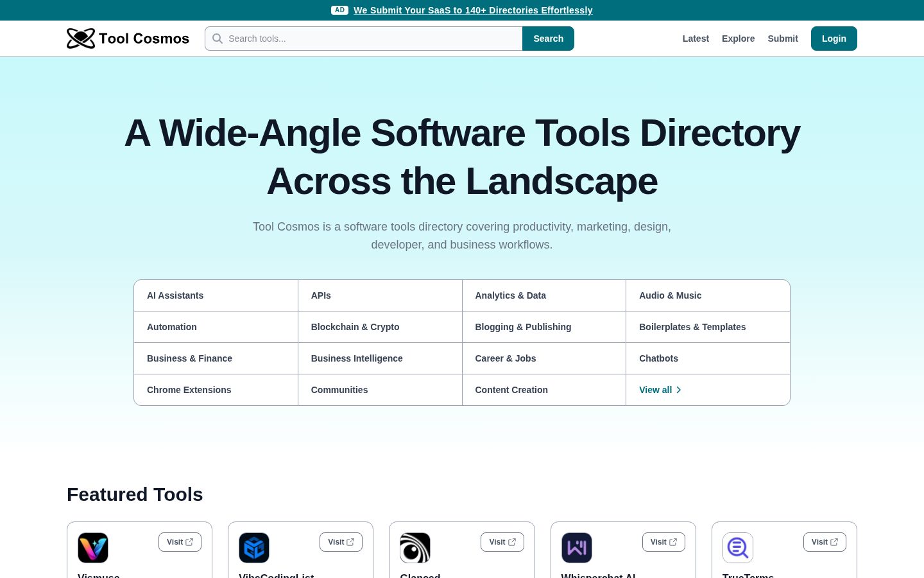Click the magnifier icon in search field

click(x=218, y=39)
